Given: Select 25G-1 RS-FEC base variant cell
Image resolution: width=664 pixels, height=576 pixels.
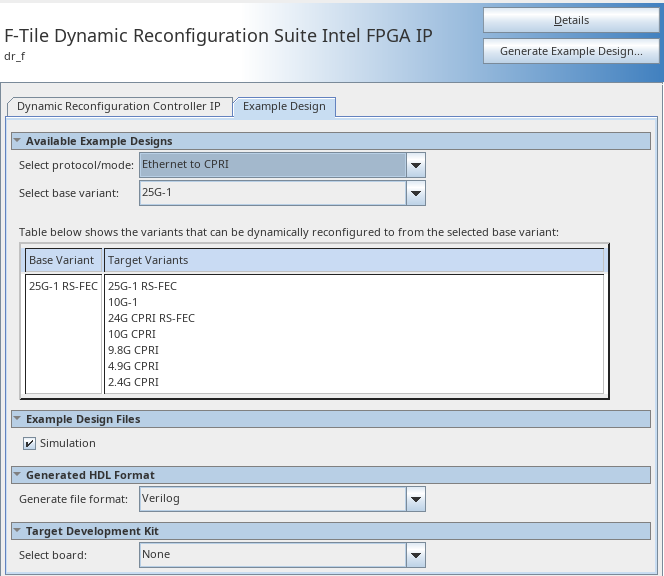Looking at the screenshot, I should [x=63, y=286].
